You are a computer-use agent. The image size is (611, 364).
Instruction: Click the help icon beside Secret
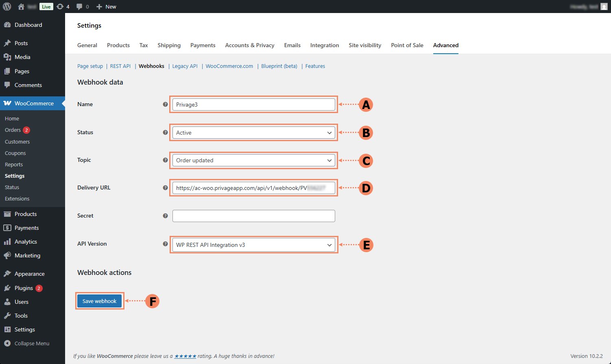165,216
